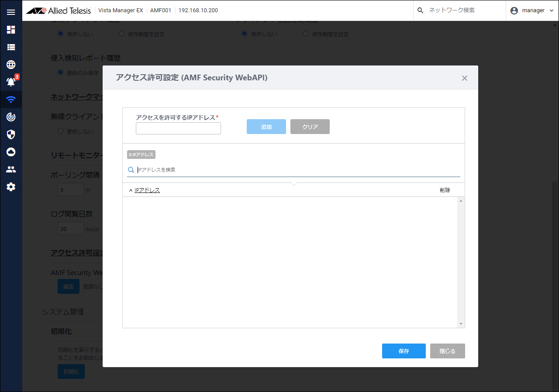This screenshot has height=392, width=559.
Task: Sort by the IPアドレス column header
Action: (x=147, y=190)
